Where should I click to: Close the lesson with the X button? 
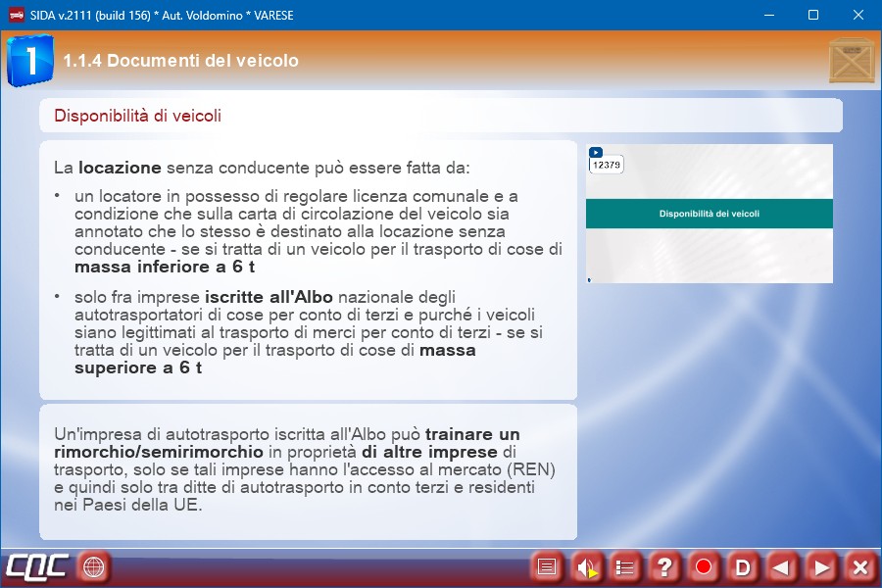click(x=859, y=566)
